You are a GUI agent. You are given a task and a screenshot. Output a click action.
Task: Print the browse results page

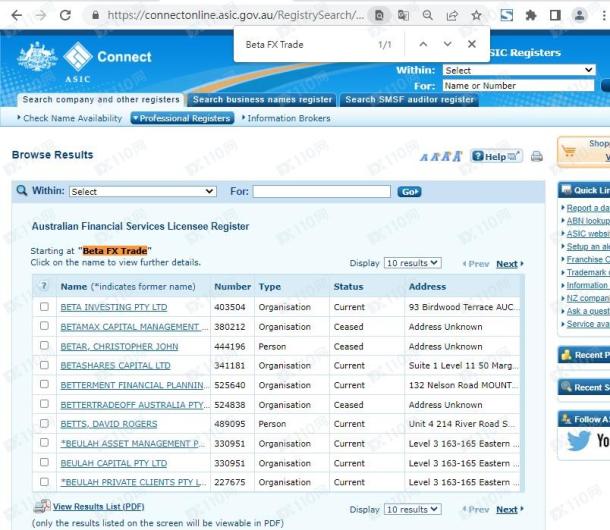click(537, 156)
